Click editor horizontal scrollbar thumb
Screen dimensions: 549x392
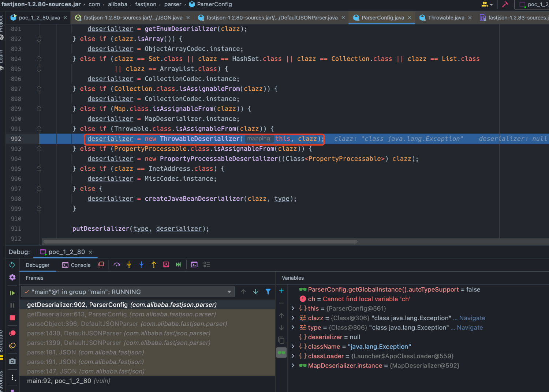200,242
